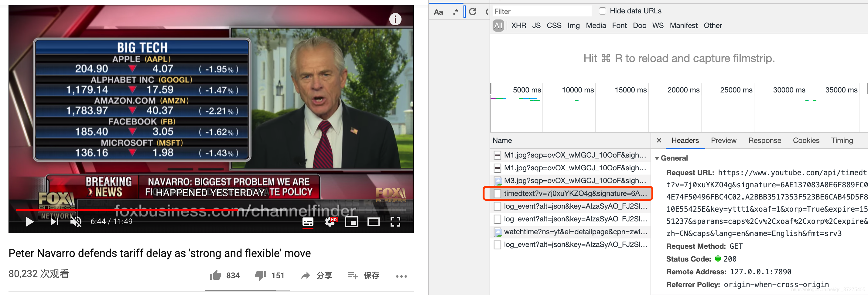Image resolution: width=868 pixels, height=295 pixels.
Task: Unmute the video volume icon
Action: point(76,221)
